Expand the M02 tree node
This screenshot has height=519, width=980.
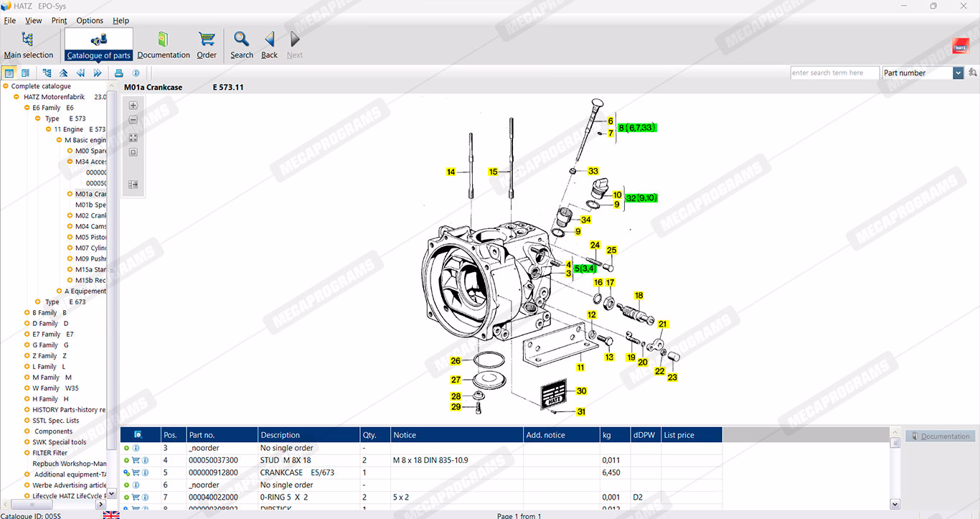pos(70,215)
